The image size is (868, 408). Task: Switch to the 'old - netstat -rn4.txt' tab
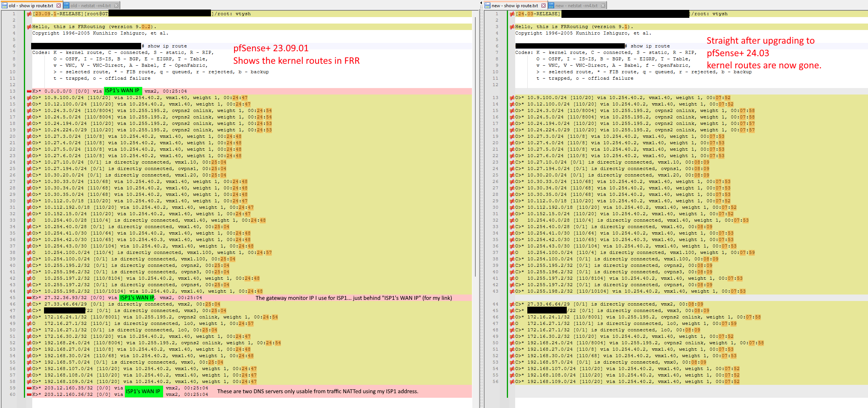tap(90, 5)
